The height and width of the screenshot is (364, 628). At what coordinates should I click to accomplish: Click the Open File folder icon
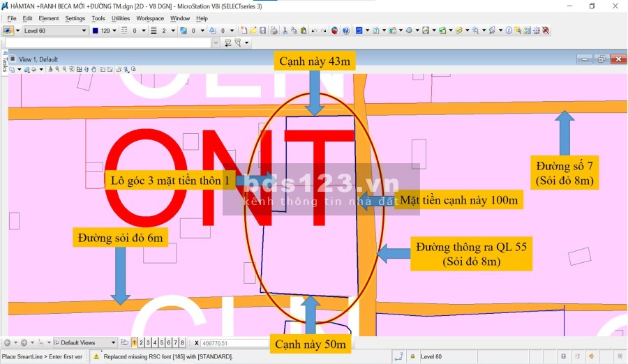(x=253, y=31)
